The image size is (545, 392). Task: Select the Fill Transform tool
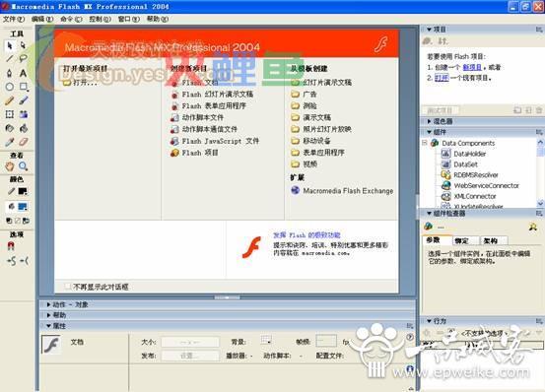pyautogui.click(x=24, y=114)
